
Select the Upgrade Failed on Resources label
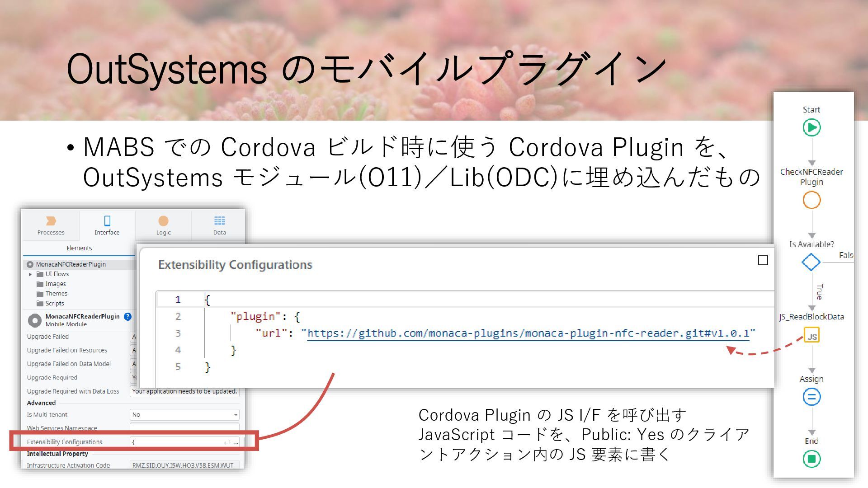tap(67, 350)
